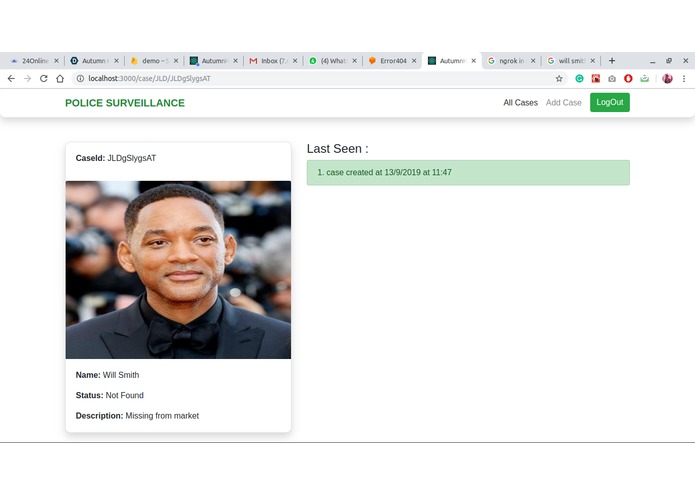
Task: Close the 24Online tab
Action: tap(56, 61)
